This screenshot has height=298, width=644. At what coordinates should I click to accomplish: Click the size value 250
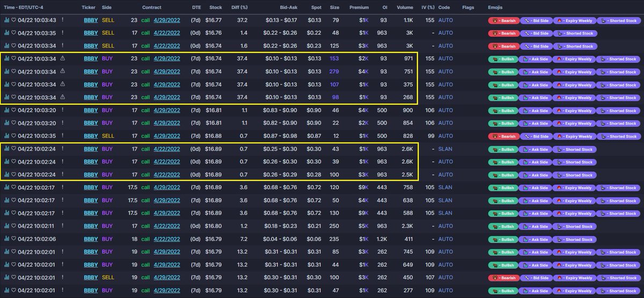point(334,226)
